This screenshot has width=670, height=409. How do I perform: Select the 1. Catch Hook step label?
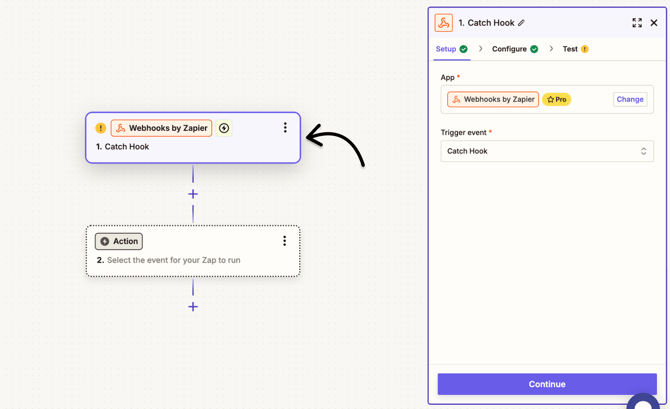coord(123,147)
